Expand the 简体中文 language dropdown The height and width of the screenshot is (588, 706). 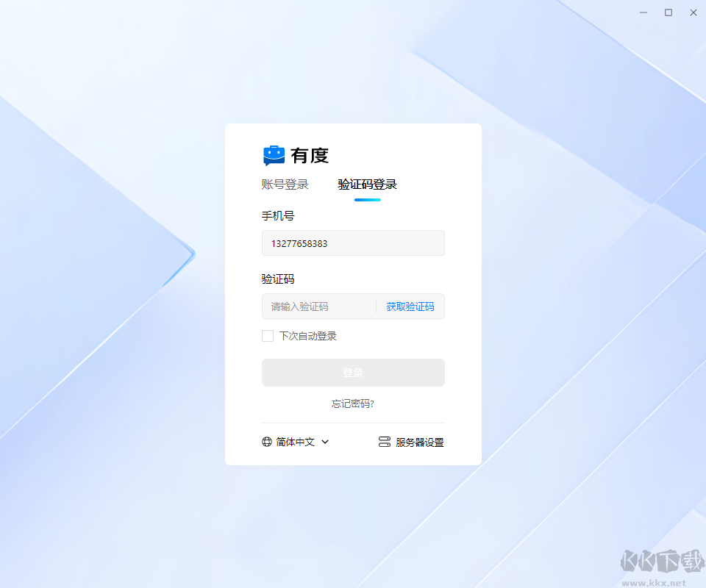(296, 442)
